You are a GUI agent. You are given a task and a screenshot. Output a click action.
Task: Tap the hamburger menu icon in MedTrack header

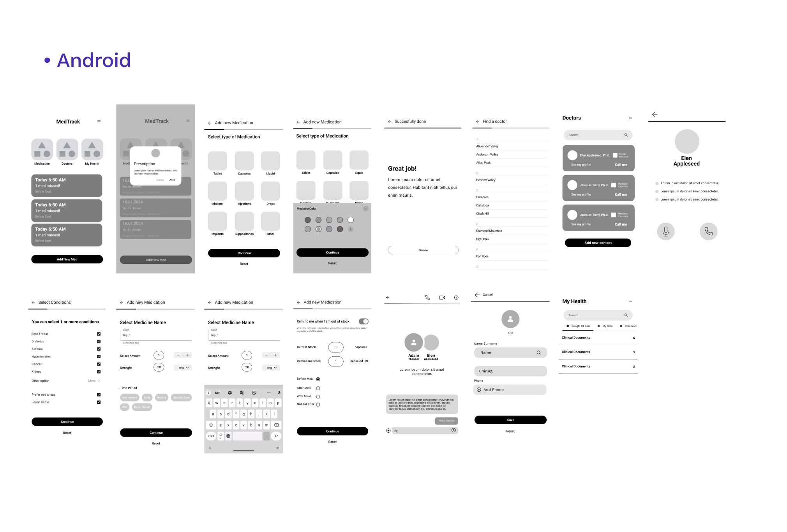click(99, 121)
